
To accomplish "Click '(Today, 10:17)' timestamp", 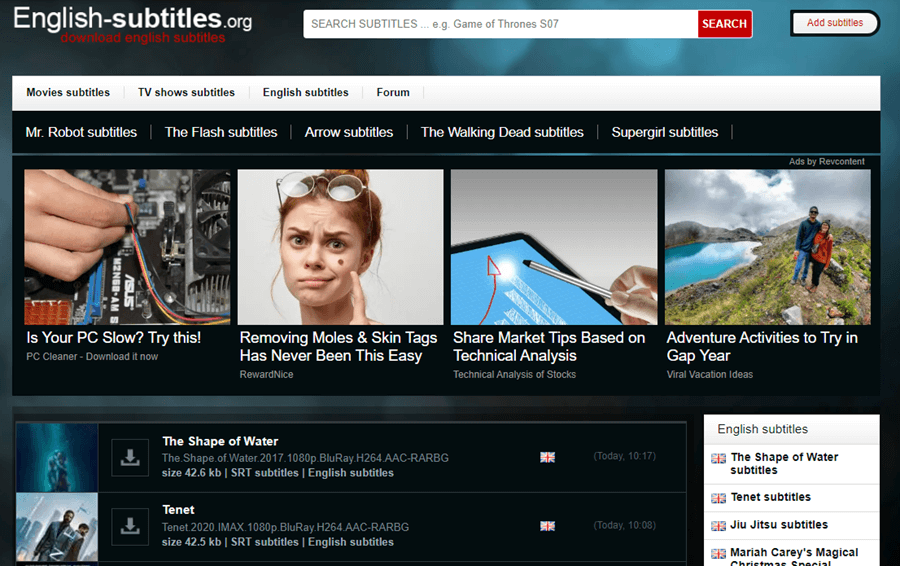I will (x=624, y=456).
